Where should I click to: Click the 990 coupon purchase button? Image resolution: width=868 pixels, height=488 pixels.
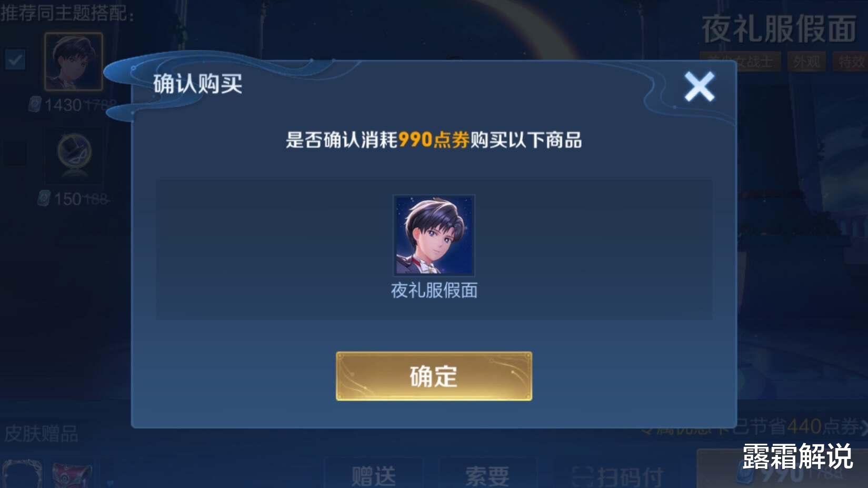click(x=782, y=471)
